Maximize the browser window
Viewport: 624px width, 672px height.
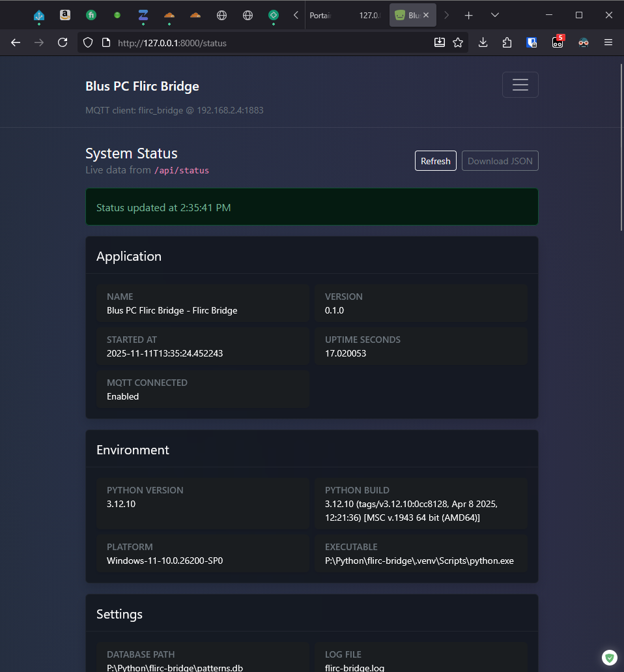(x=579, y=15)
